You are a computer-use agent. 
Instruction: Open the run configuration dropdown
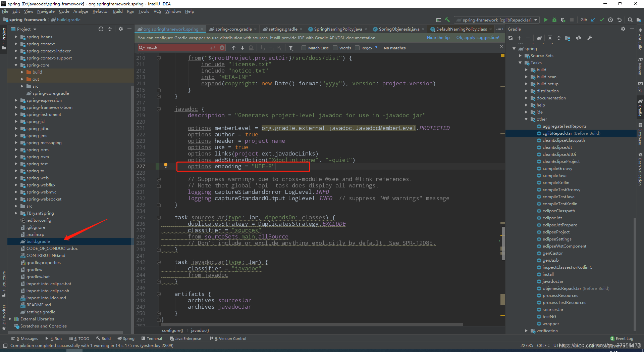497,20
